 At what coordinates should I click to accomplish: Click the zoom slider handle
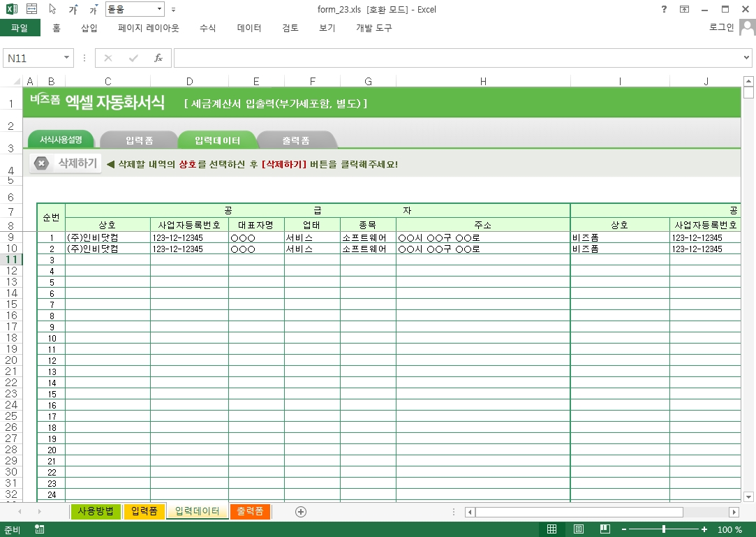663,529
